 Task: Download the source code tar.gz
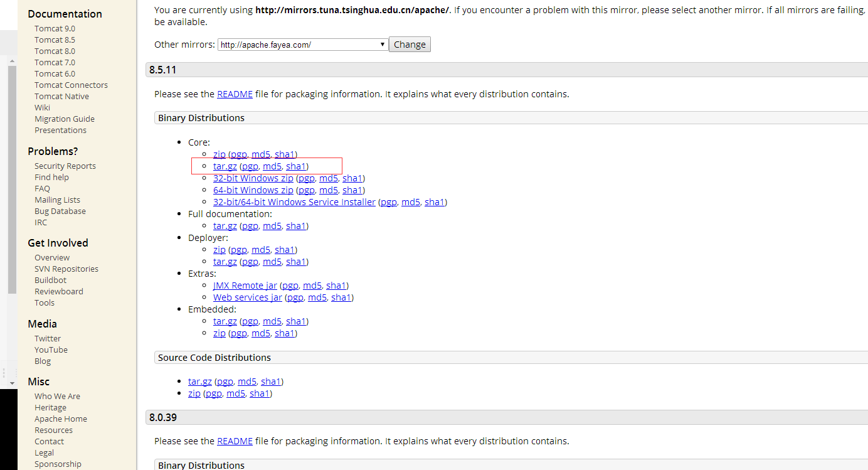pos(200,382)
